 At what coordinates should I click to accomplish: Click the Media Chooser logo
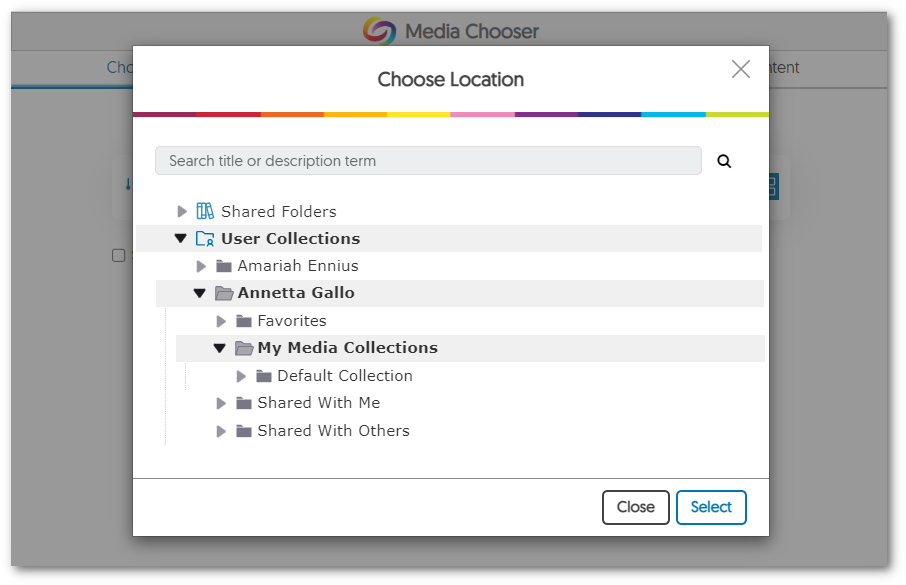(x=375, y=31)
